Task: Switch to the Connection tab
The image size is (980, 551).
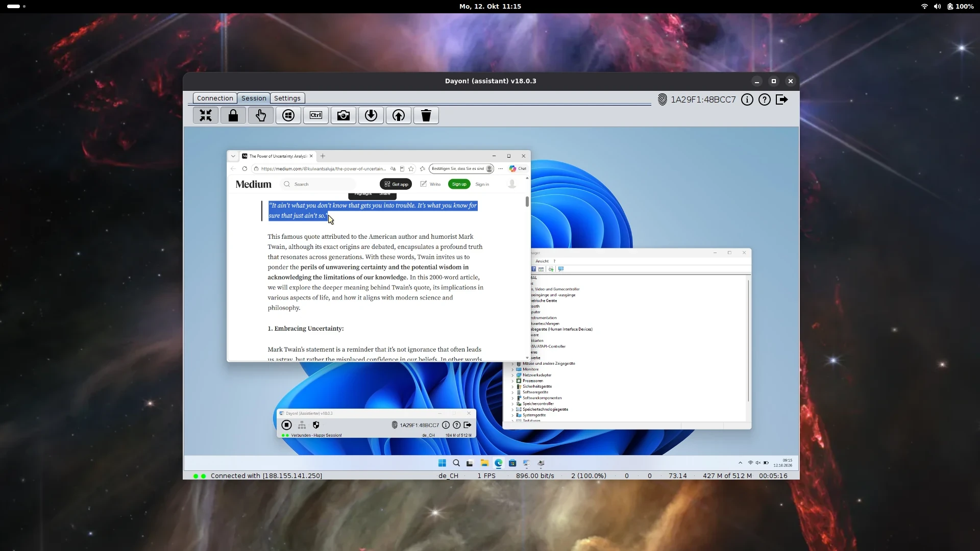Action: tap(215, 98)
